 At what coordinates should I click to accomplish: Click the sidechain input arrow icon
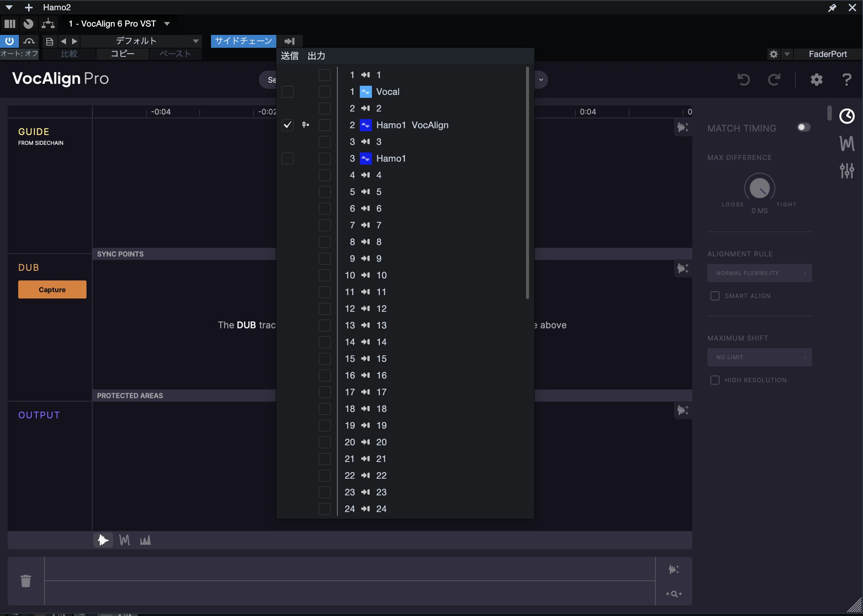[x=290, y=41]
